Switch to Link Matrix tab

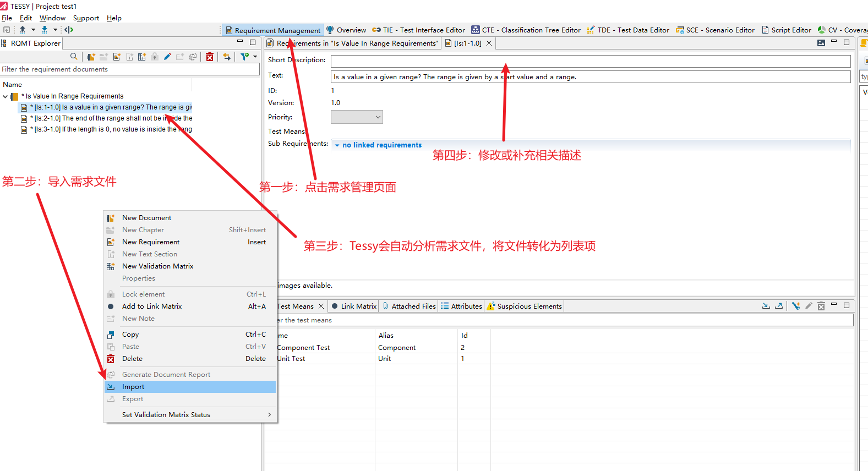click(x=354, y=306)
